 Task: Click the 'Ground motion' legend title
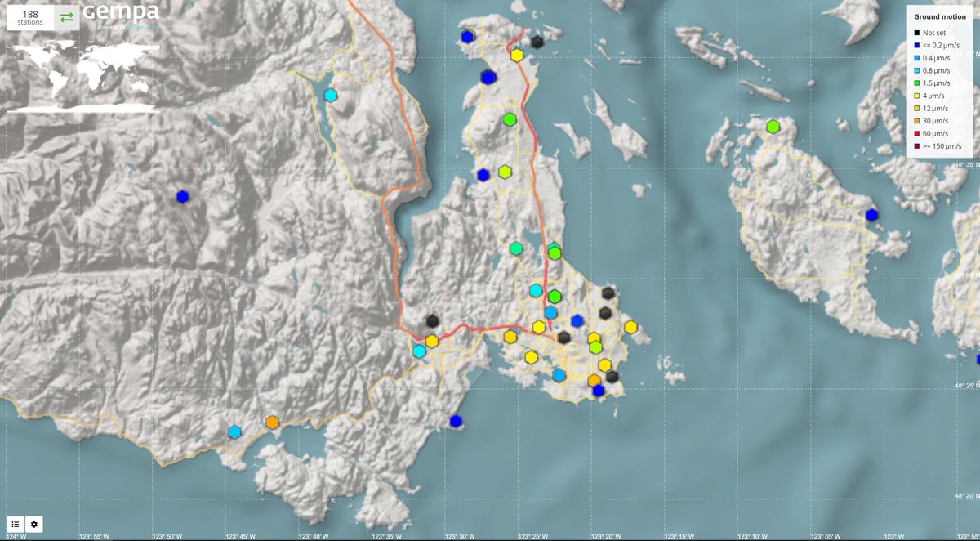(940, 16)
